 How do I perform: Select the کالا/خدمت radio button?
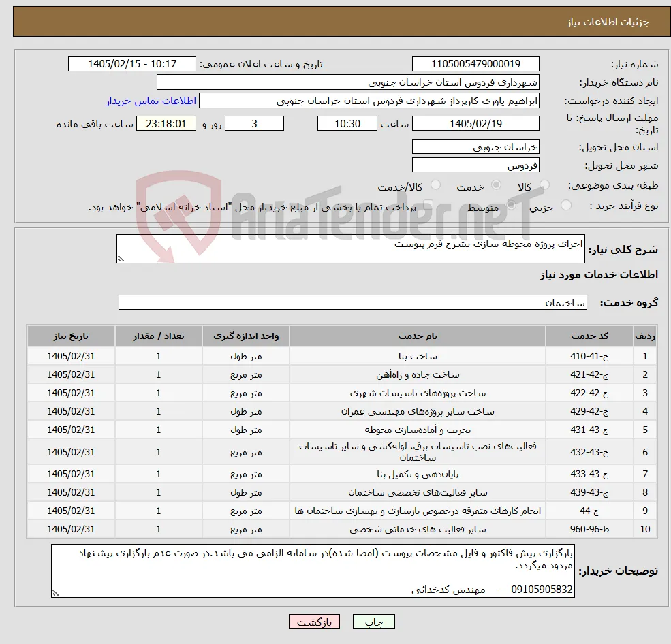435,184
